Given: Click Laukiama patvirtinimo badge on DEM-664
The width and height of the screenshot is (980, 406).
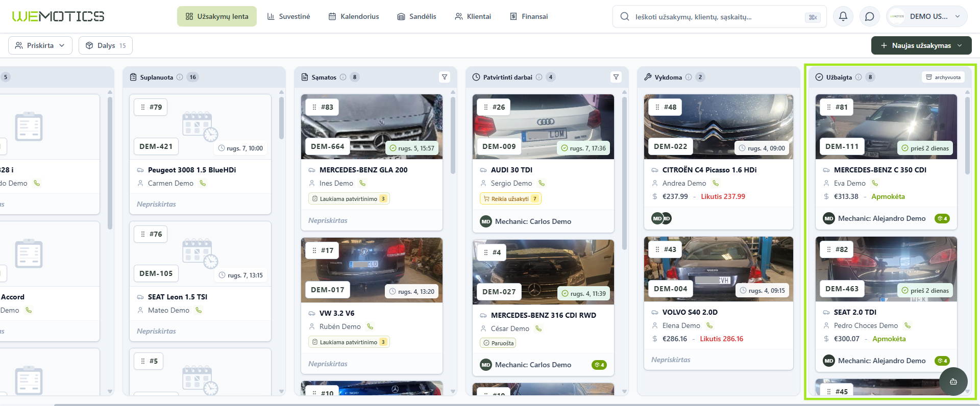Looking at the screenshot, I should [x=349, y=199].
